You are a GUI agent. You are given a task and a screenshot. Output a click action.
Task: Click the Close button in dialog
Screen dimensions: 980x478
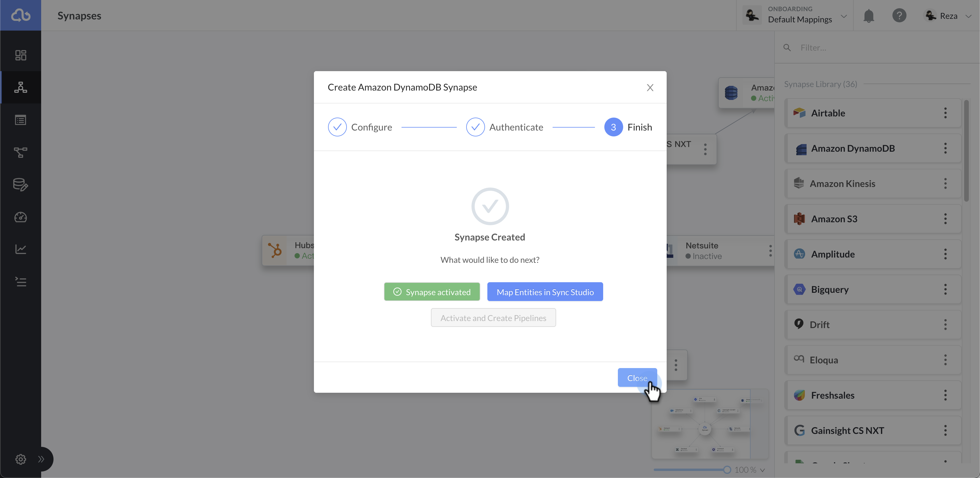637,377
